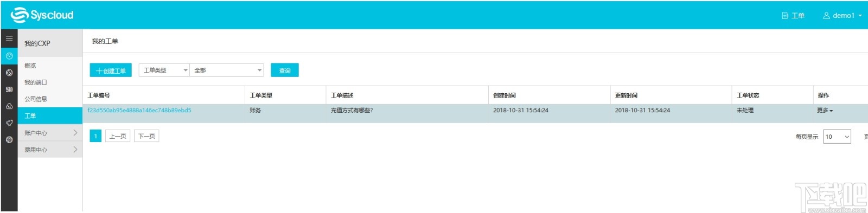Open ticket f23d550ab95e4888a146ec748b89ebd5 link
Viewport: 868px width, 213px height.
pos(139,110)
